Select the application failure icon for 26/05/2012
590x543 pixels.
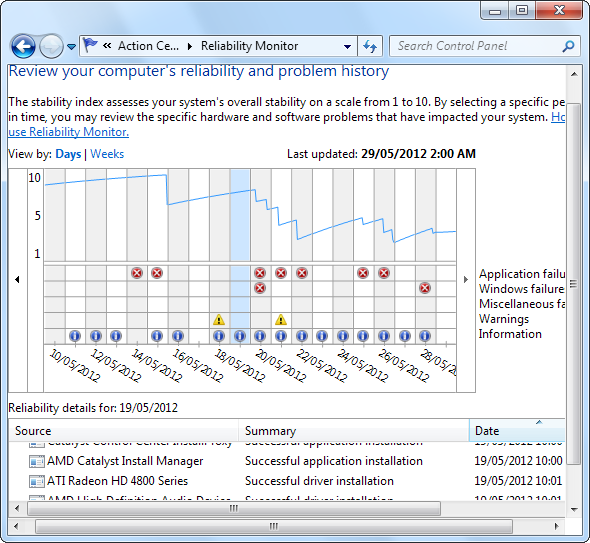[x=384, y=273]
